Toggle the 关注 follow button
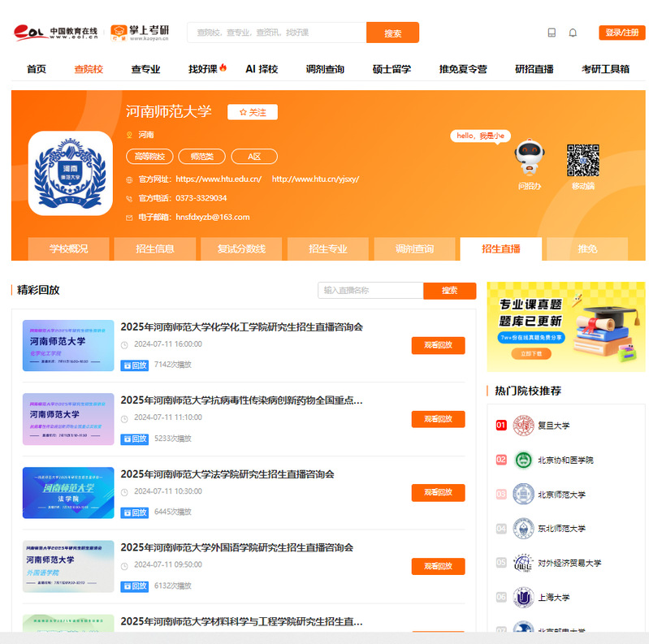 point(253,112)
